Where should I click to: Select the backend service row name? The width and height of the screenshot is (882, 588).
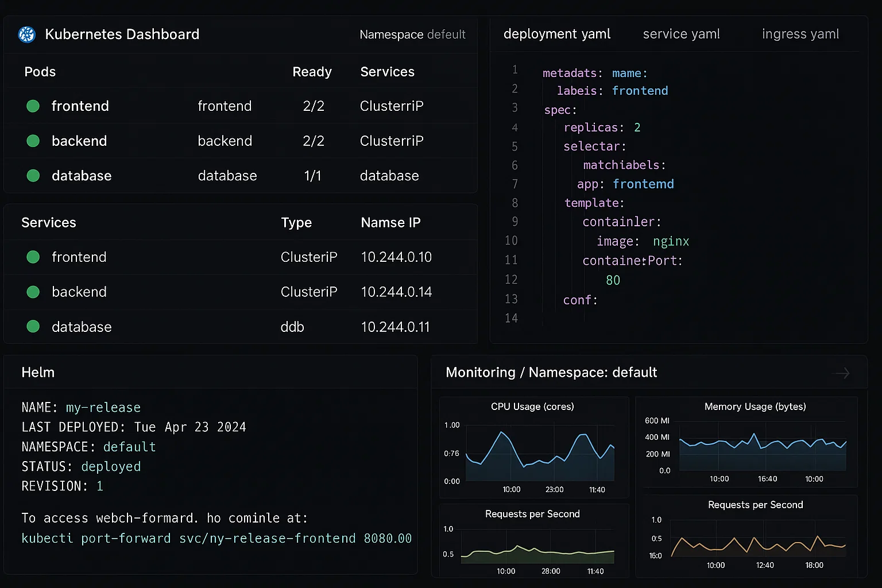pos(79,292)
